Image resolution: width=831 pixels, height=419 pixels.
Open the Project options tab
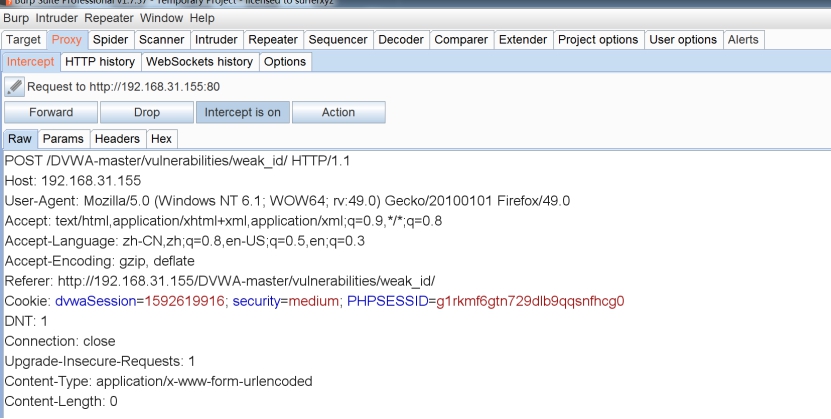pyautogui.click(x=598, y=40)
